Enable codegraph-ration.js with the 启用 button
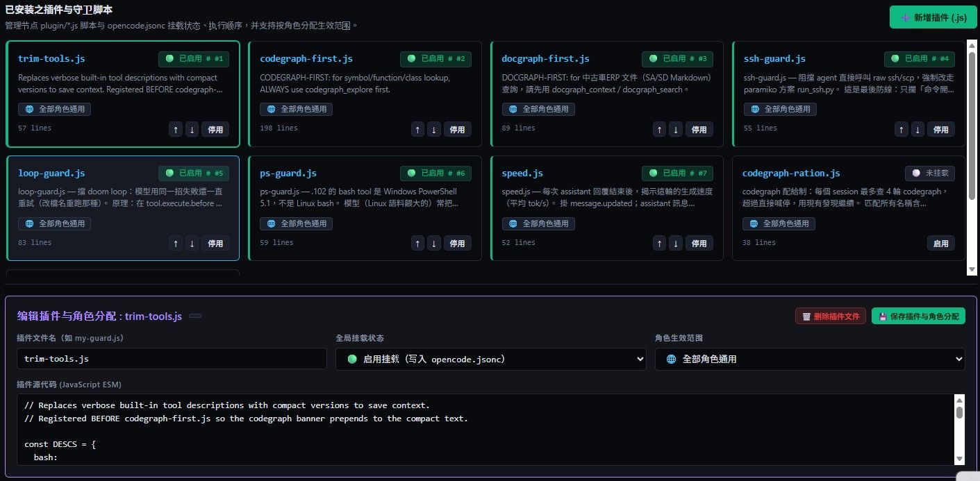 pyautogui.click(x=941, y=243)
